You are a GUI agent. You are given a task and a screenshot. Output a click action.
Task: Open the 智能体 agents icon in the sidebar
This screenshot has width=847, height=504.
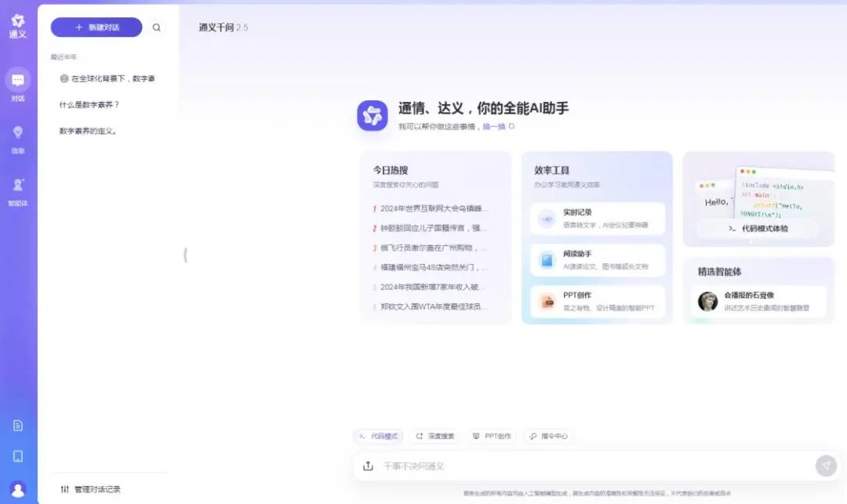click(x=18, y=185)
